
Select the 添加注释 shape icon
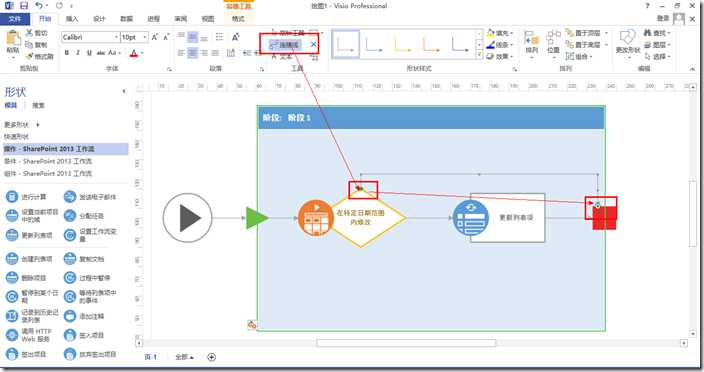click(x=70, y=316)
